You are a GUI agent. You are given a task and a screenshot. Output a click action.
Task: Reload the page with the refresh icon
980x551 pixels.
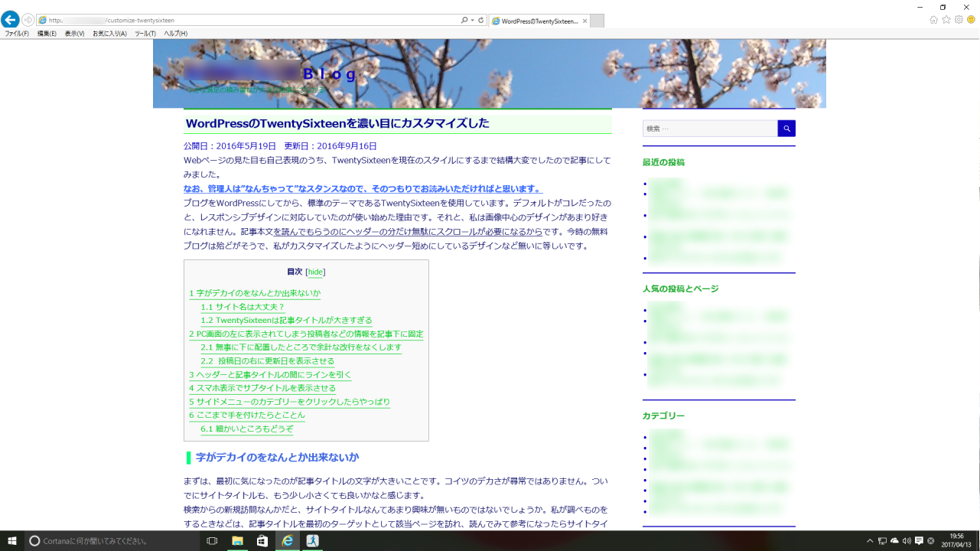point(480,21)
